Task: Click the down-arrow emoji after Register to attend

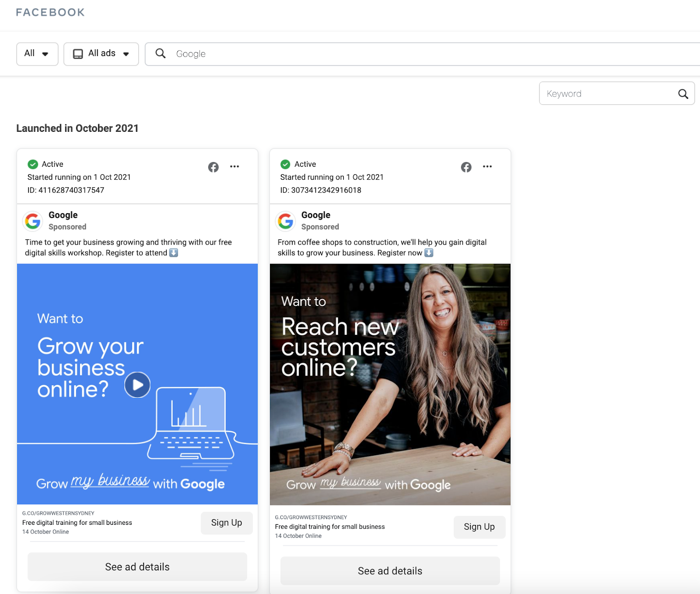Action: click(174, 253)
